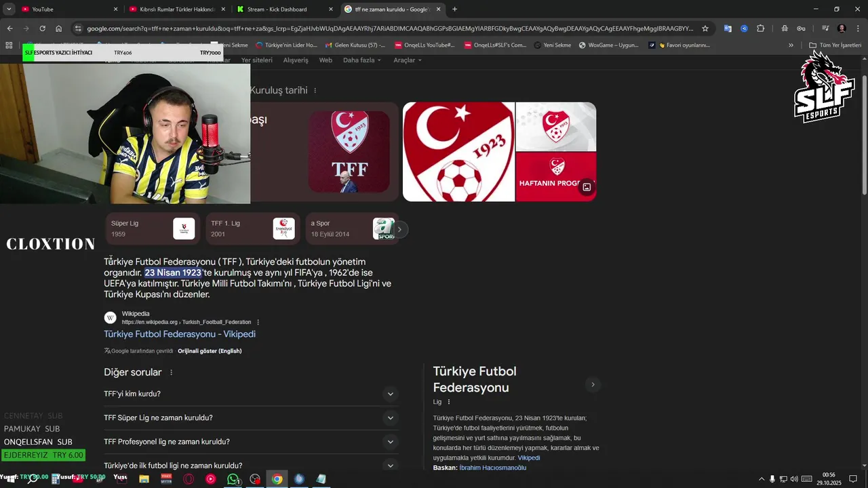Open the Wikipedia result three-dot menu
868x488 pixels.
click(x=258, y=322)
